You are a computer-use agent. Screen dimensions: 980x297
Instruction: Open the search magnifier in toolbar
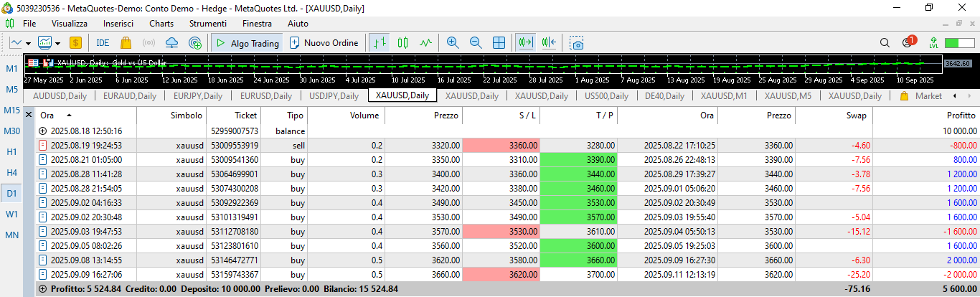(x=885, y=43)
